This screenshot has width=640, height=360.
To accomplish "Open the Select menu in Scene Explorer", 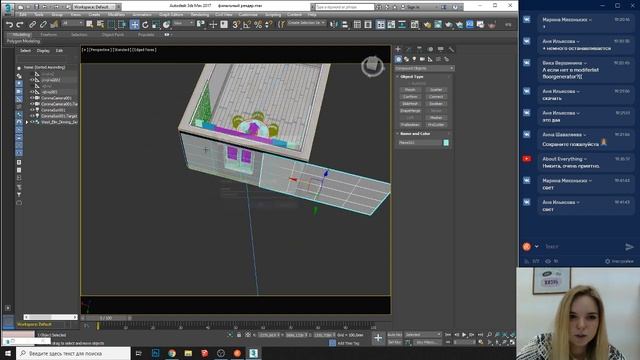I will click(25, 51).
